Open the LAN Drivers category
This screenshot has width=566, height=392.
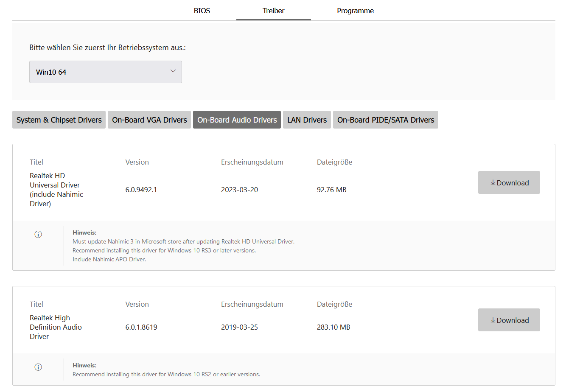coord(307,120)
